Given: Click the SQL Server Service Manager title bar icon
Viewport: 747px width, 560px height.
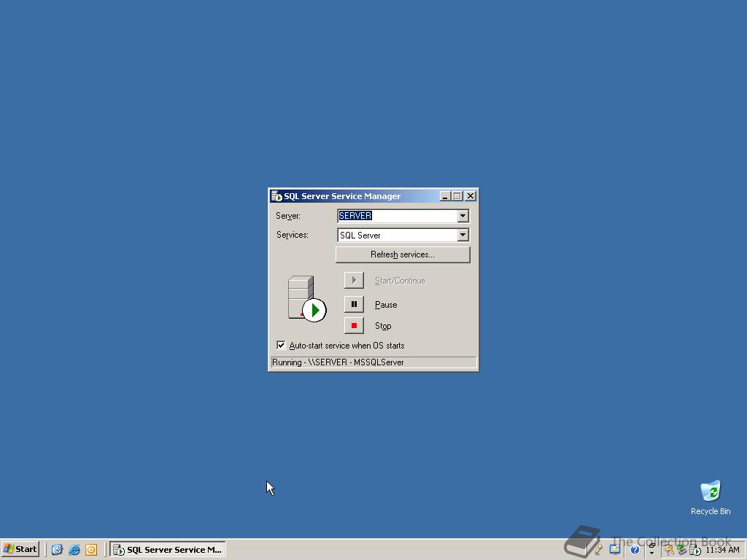Looking at the screenshot, I should point(276,196).
